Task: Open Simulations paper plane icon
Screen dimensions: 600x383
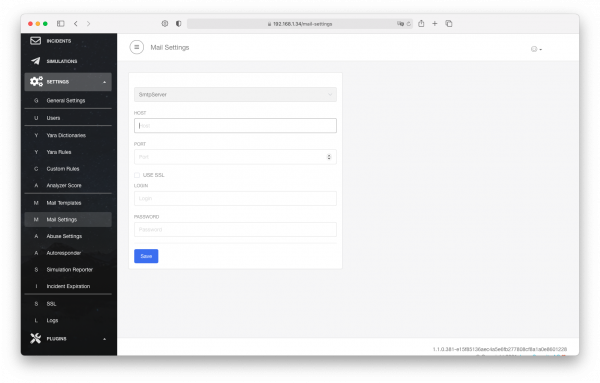Action: [x=36, y=61]
